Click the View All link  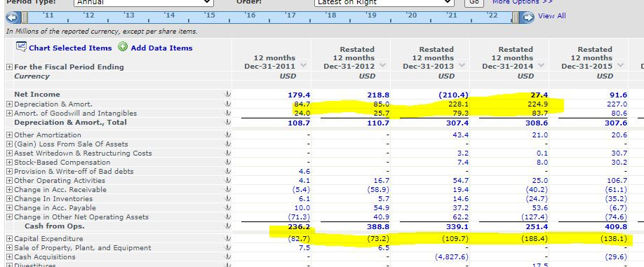point(551,16)
